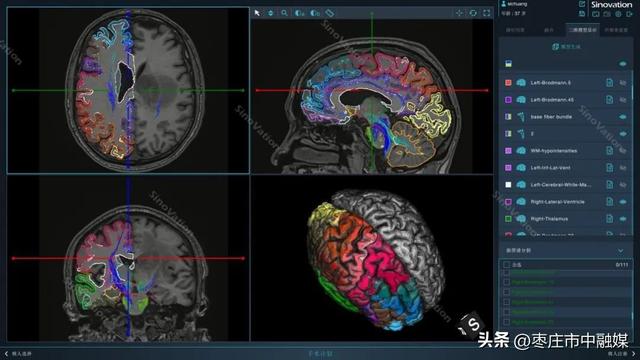Click red color swatch of Left-Brodmann.6

(508, 82)
